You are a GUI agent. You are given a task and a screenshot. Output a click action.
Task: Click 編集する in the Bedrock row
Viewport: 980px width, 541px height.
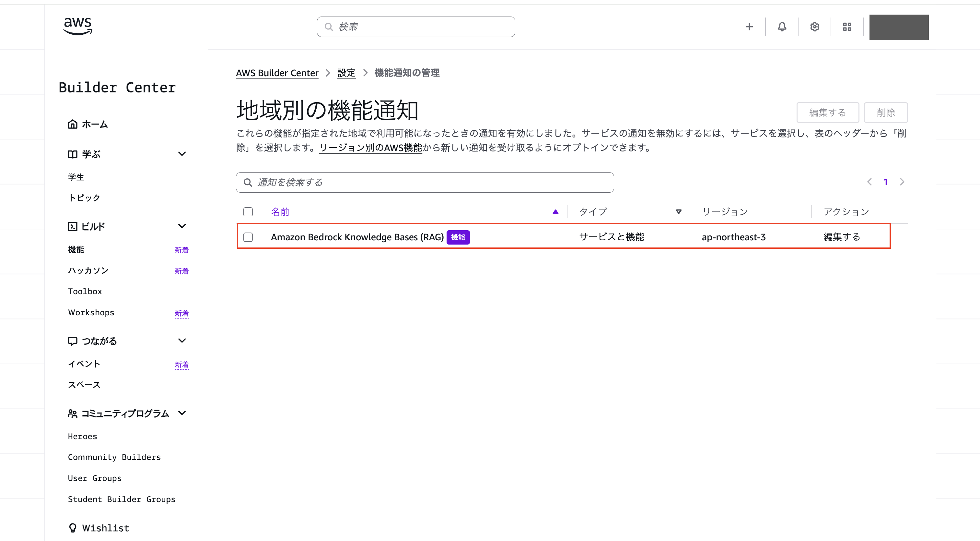coord(842,237)
